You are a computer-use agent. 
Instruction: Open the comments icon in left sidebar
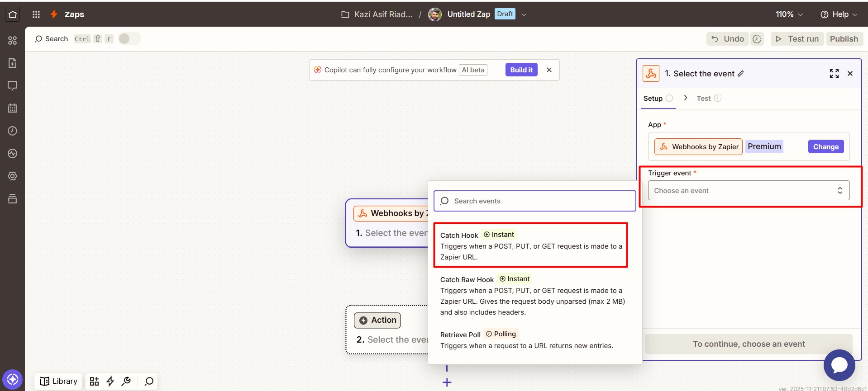[13, 85]
